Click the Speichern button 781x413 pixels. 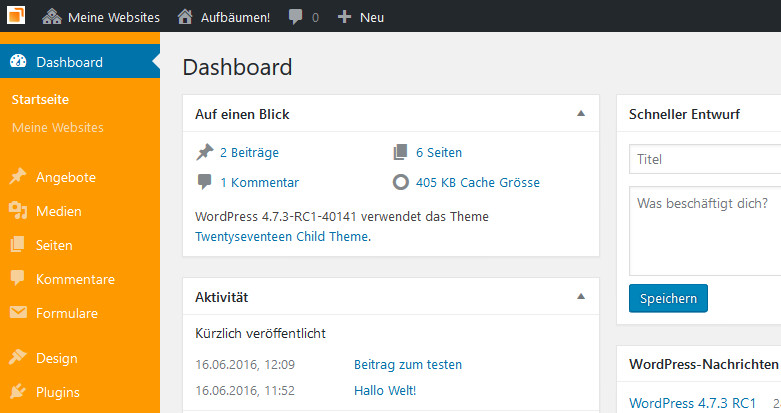668,298
